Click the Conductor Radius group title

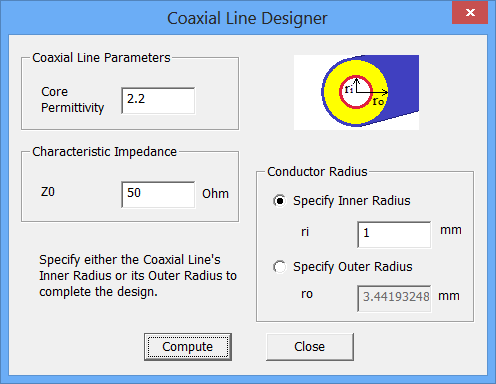coord(317,172)
